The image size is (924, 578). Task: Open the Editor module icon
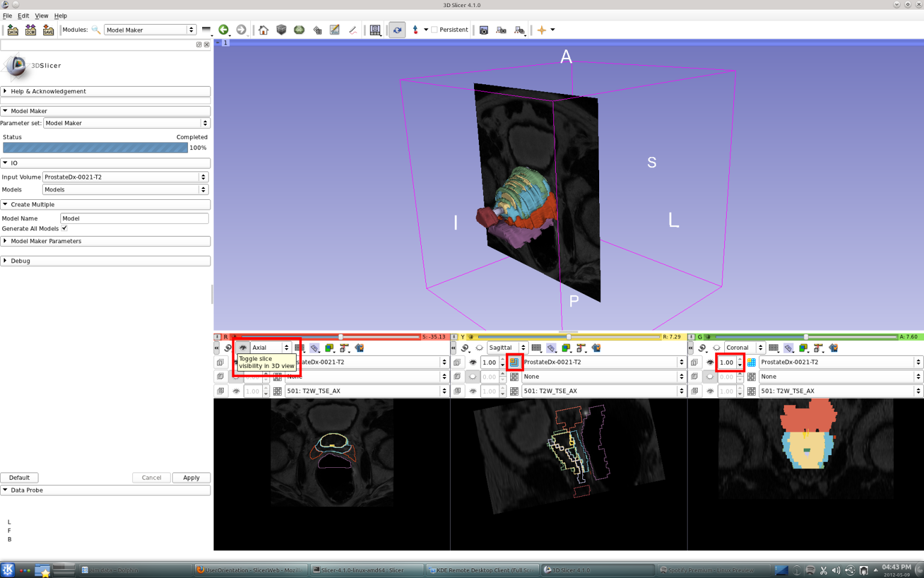click(x=334, y=30)
